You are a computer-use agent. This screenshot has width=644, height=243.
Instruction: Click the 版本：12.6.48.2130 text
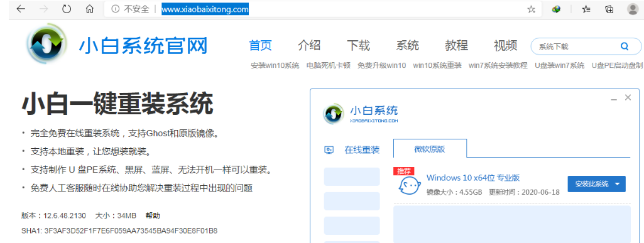click(54, 215)
